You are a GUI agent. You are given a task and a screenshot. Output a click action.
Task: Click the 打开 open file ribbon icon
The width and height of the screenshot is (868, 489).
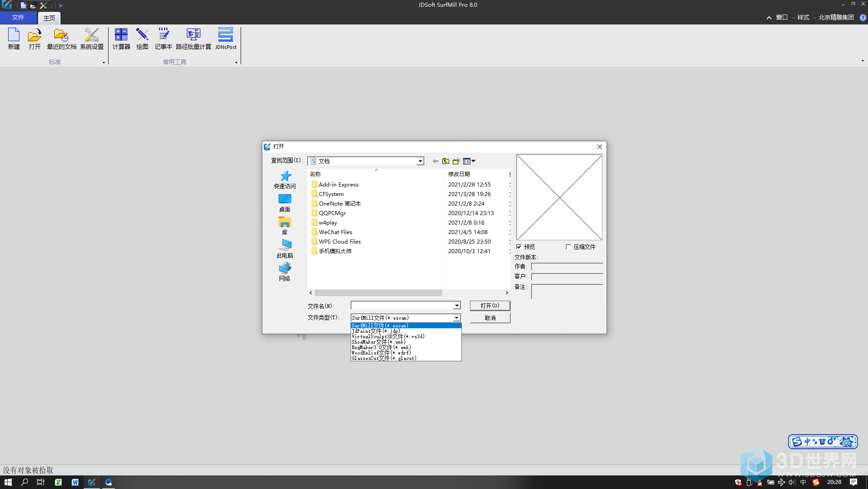coord(35,38)
